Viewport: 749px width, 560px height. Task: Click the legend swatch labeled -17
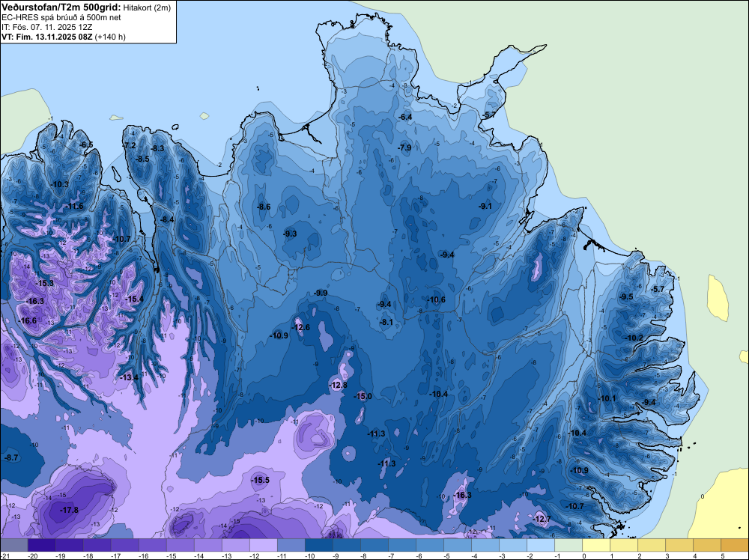(x=124, y=545)
